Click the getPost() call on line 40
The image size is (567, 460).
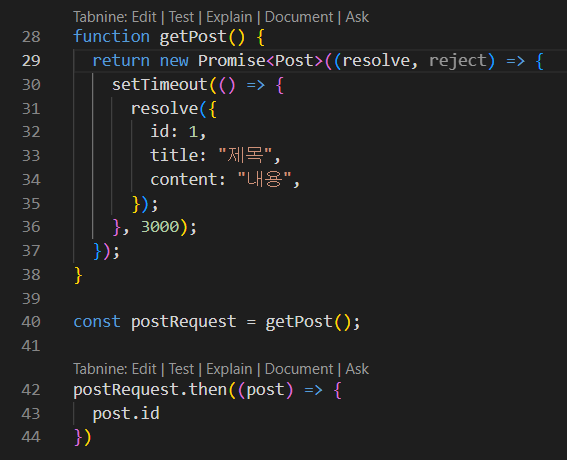click(308, 322)
